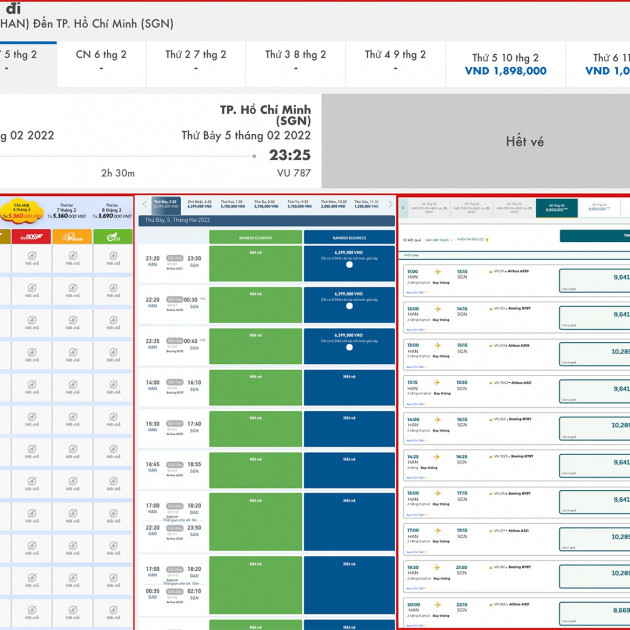This screenshot has width=630, height=630.
Task: Select the Thứ 3 8 thg 2 date tab
Action: [x=295, y=64]
